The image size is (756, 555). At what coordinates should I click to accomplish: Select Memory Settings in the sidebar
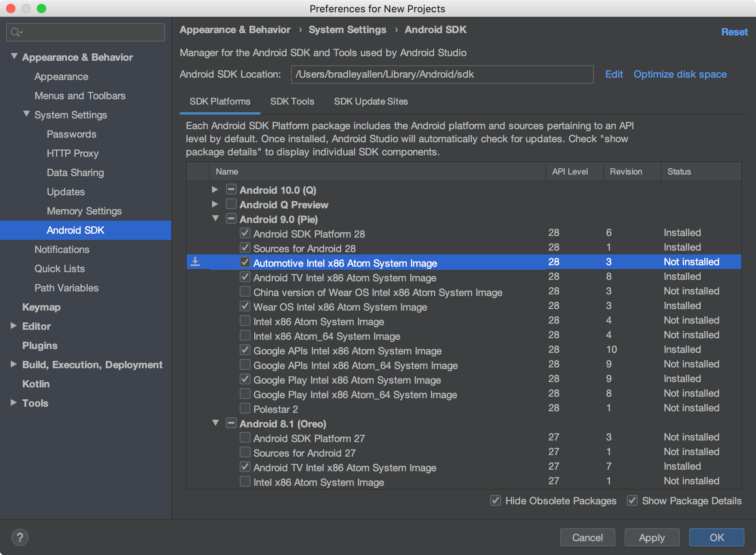pyautogui.click(x=84, y=211)
